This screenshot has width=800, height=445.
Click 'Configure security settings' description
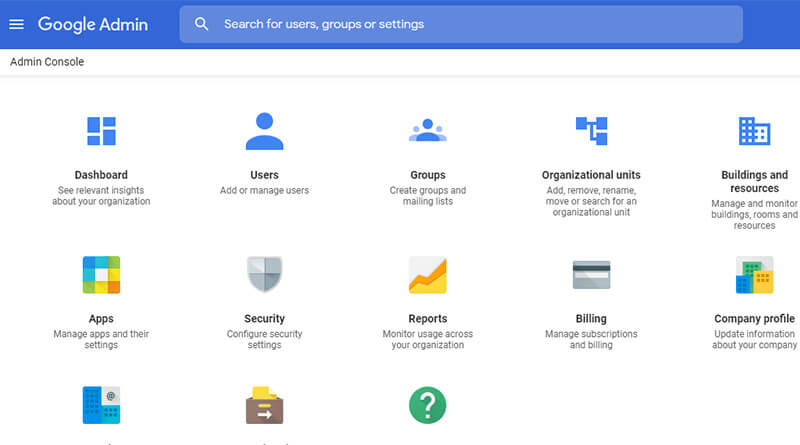[x=264, y=339]
